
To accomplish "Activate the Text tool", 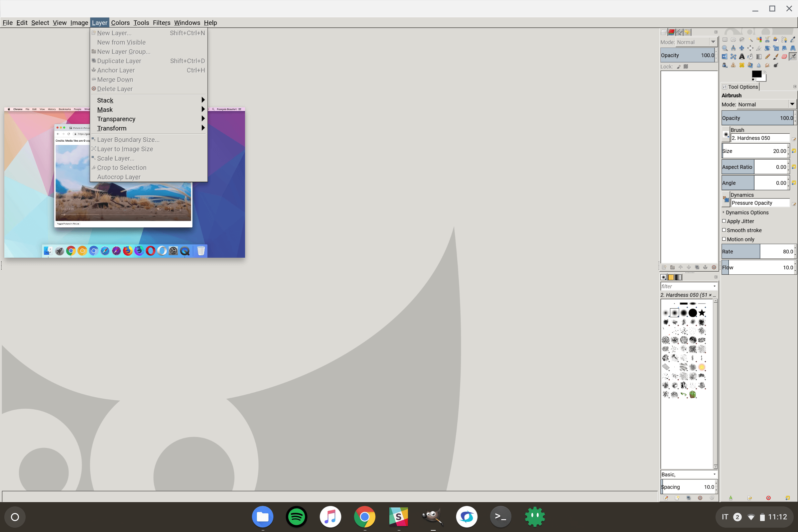I will (742, 57).
